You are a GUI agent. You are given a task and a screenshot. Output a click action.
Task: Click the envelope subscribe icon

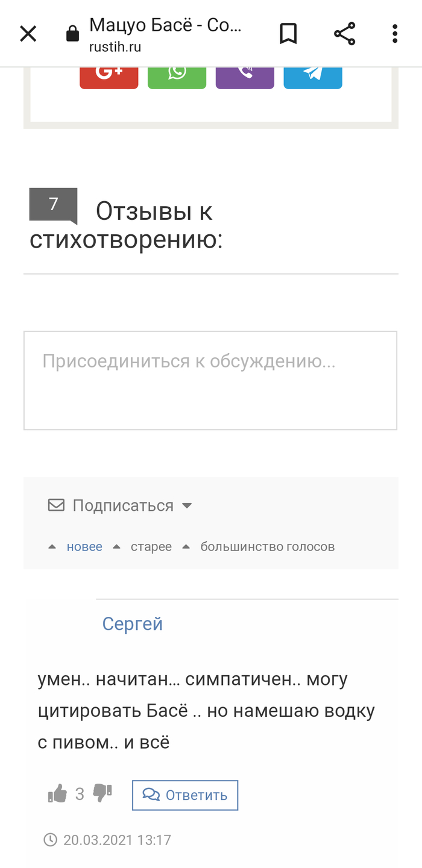(56, 505)
